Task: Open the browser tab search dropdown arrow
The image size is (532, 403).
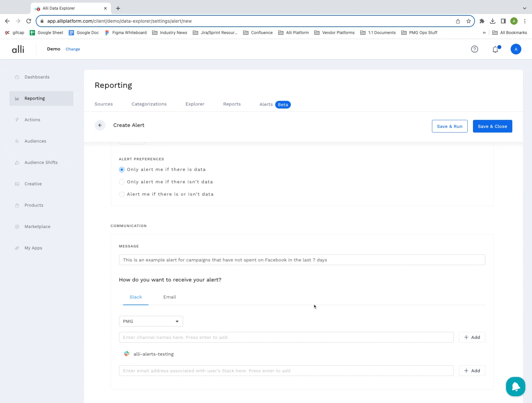Action: tap(524, 8)
